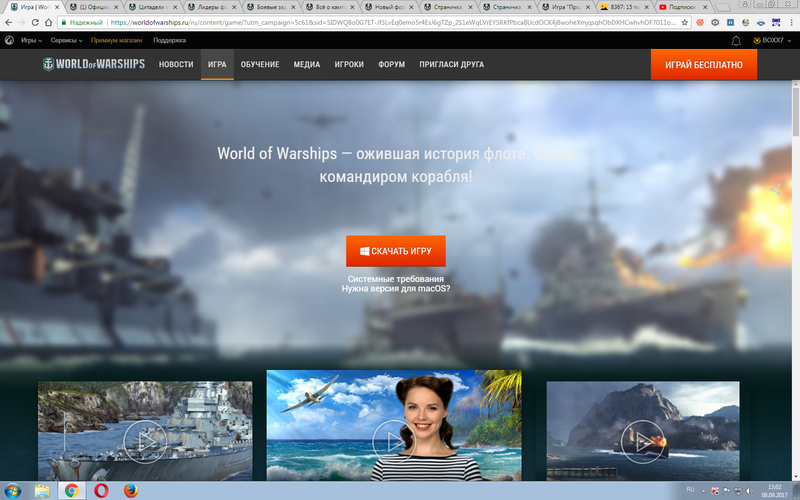This screenshot has width=800, height=500.
Task: Switch to the 'Боевые за...' tab
Action: 271,7
